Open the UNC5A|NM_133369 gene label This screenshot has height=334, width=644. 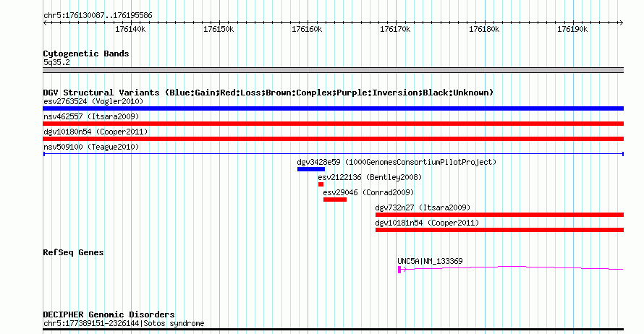430,261
